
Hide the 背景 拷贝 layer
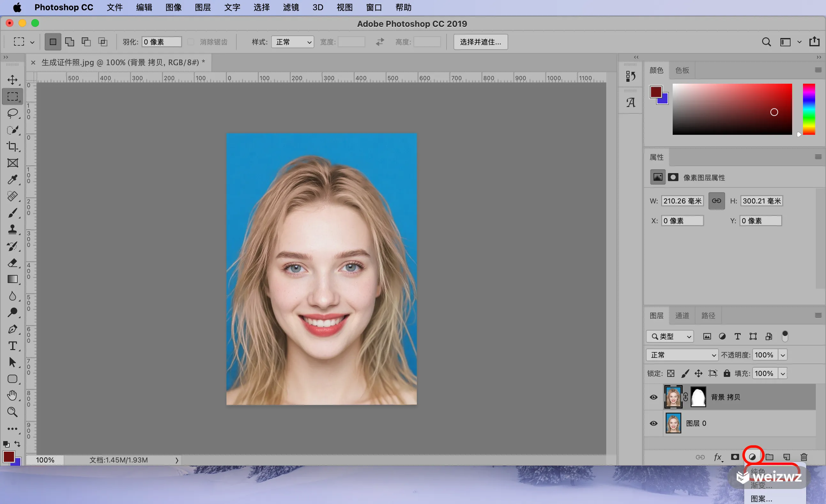pos(654,397)
